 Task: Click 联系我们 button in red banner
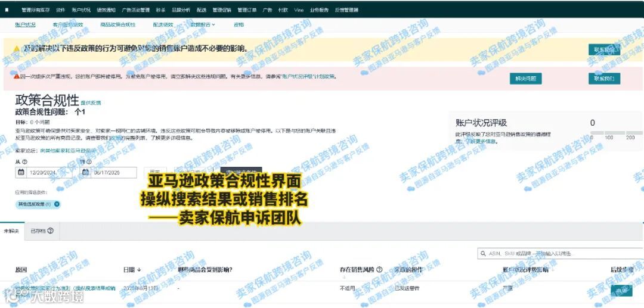pyautogui.click(x=604, y=78)
